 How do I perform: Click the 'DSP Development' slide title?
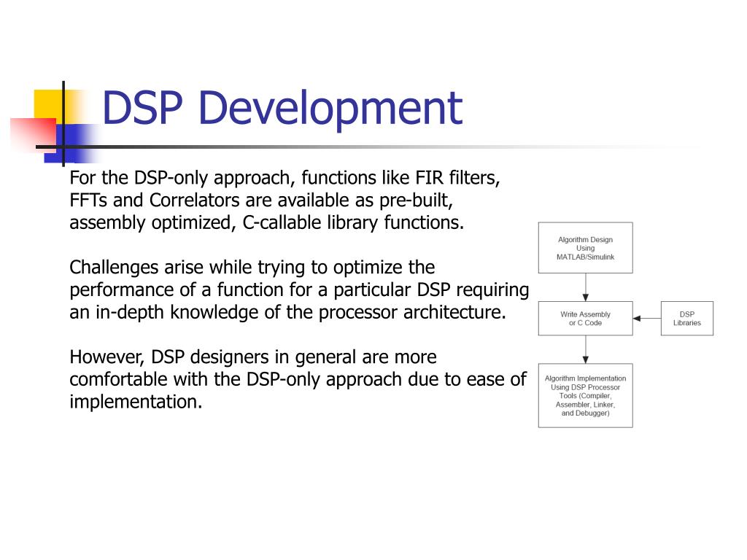click(282, 109)
